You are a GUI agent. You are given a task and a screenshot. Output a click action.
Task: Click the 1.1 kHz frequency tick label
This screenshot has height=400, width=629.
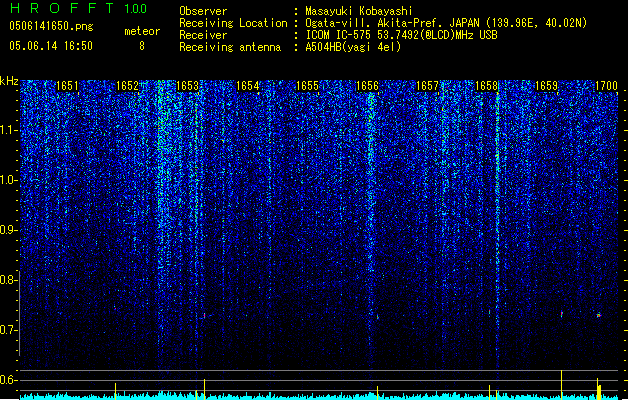[7, 130]
